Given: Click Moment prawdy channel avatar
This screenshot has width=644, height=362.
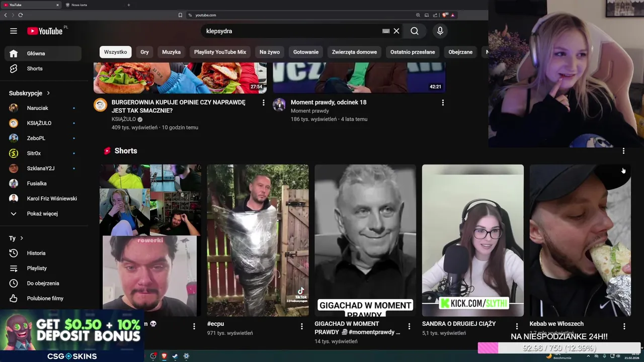Looking at the screenshot, I should 279,105.
